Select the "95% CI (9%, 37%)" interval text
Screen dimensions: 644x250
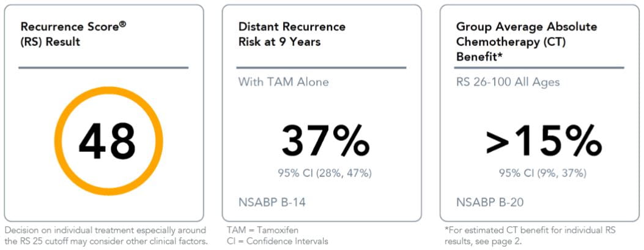coord(542,173)
